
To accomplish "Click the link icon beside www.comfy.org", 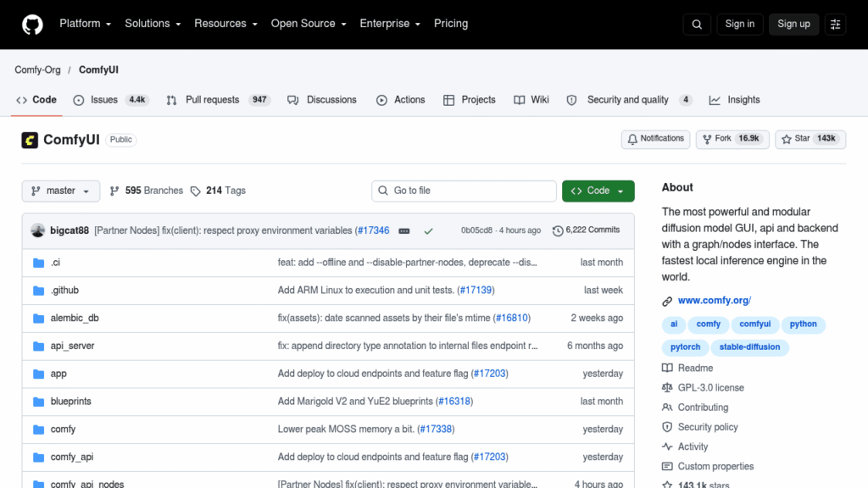I will pos(667,301).
